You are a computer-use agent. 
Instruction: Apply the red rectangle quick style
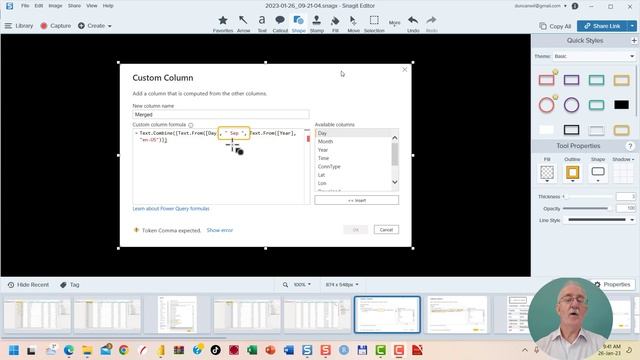(x=547, y=80)
